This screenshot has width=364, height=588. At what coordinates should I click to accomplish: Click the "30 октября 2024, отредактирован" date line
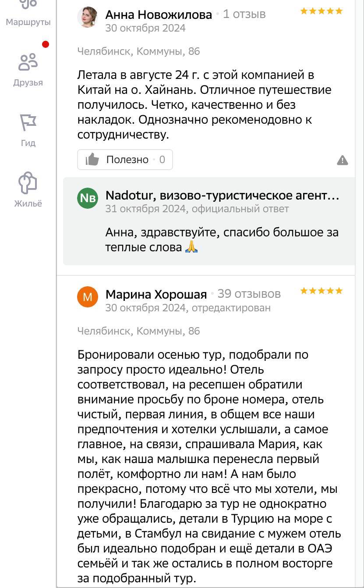point(188,308)
